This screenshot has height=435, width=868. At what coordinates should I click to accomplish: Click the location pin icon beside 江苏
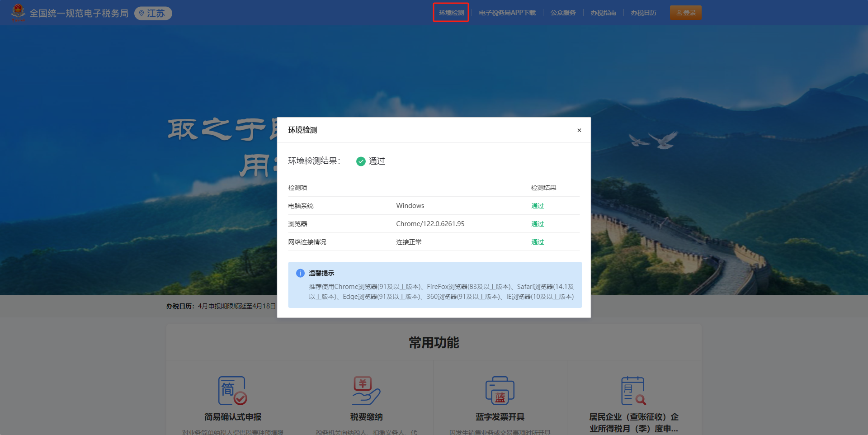point(142,14)
